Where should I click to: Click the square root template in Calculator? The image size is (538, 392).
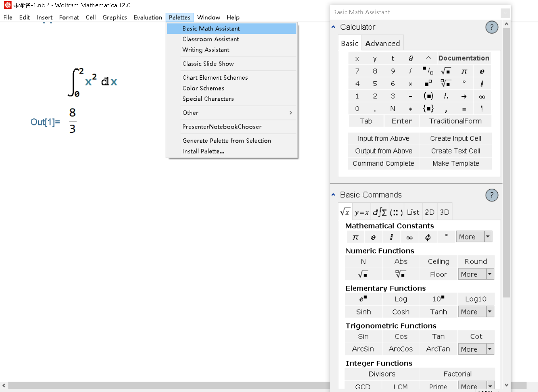(x=446, y=71)
